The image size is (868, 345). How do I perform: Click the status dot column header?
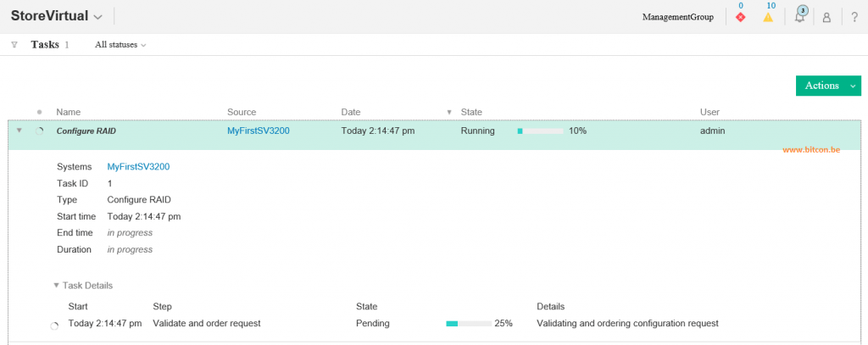(39, 112)
